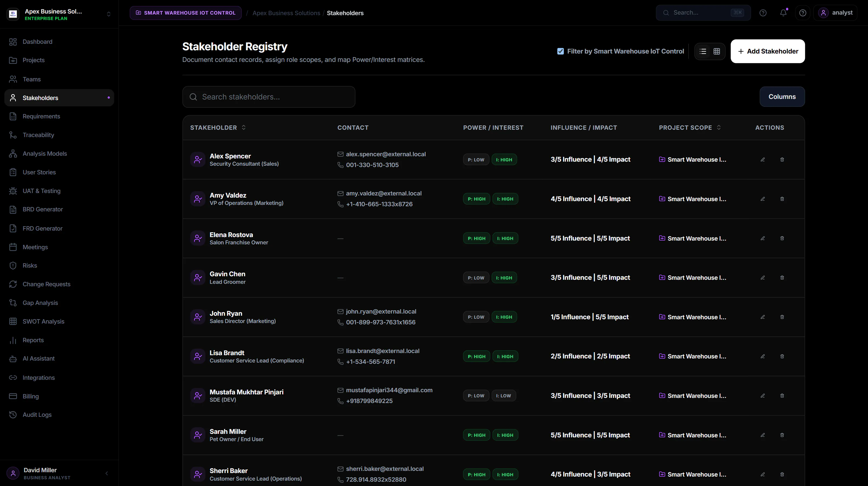Open Integrations settings

coord(59,378)
